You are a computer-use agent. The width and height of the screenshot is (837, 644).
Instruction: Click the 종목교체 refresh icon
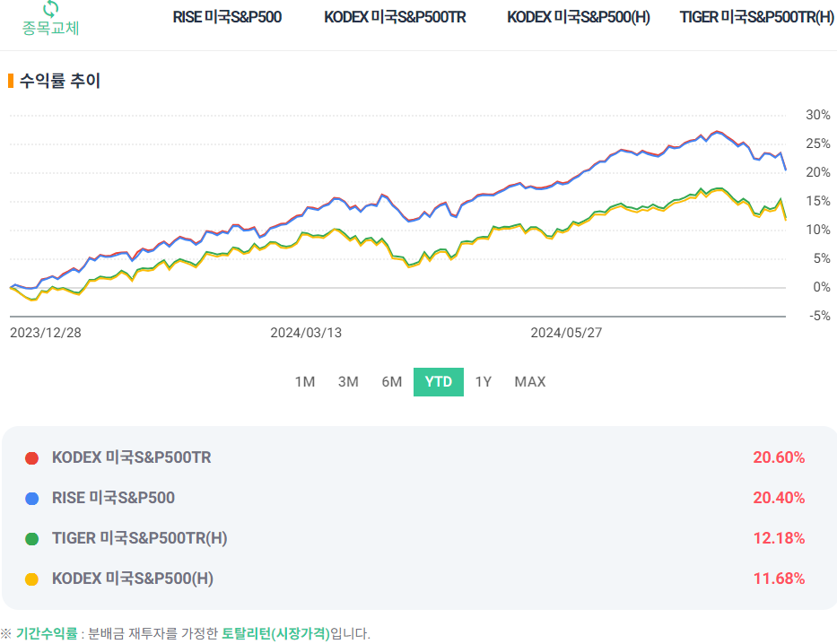[x=51, y=8]
